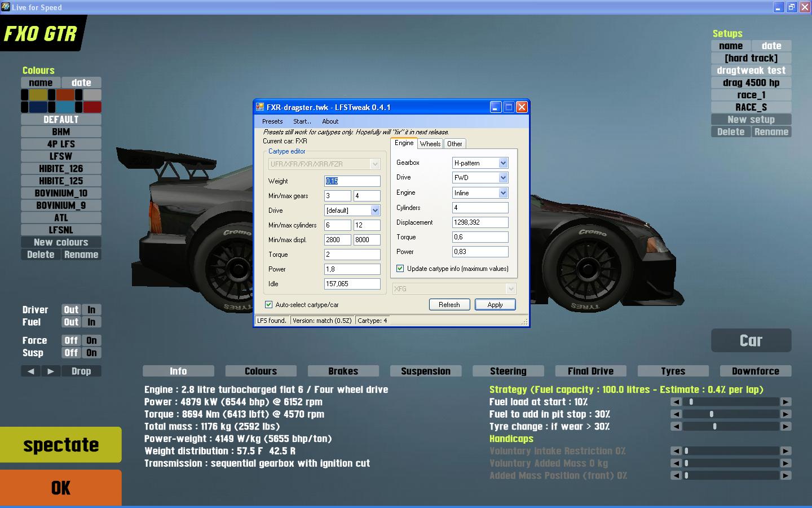Increase Voluntary Added Mass arrow

click(x=785, y=463)
